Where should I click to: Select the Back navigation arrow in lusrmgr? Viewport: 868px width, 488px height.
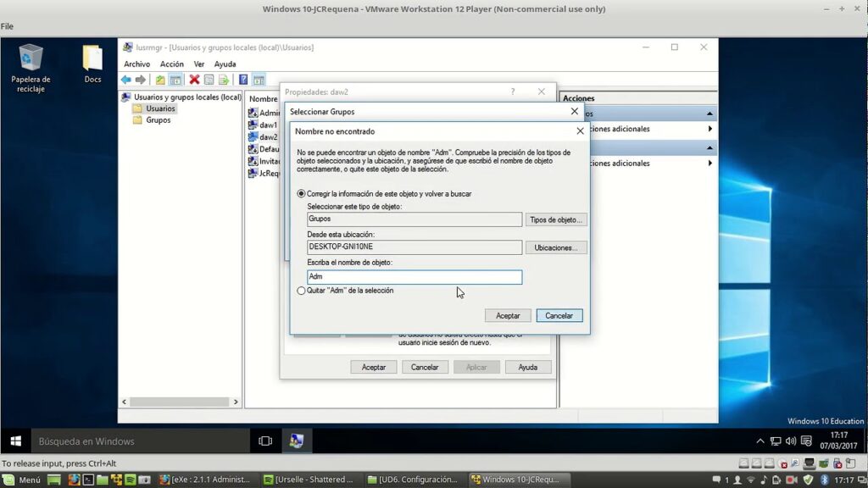point(127,80)
